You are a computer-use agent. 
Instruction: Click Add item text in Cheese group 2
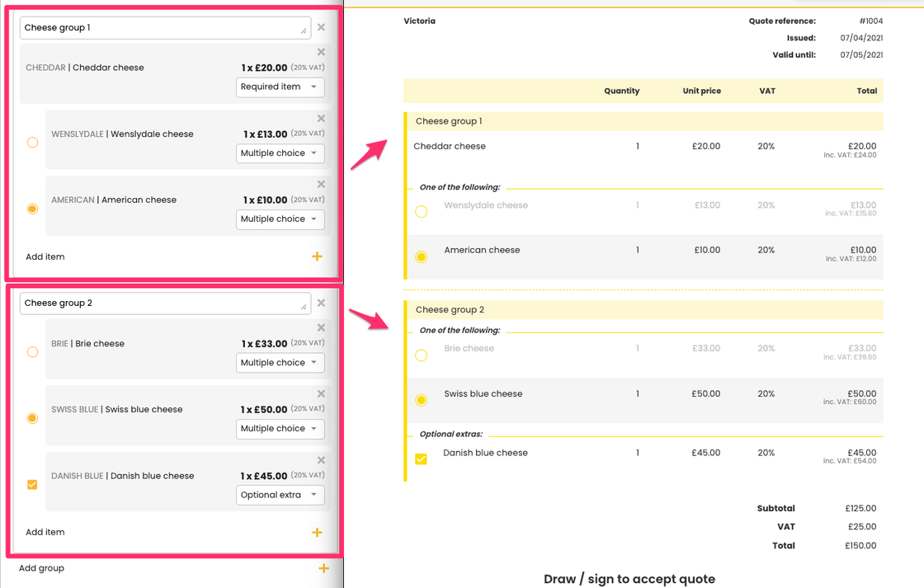click(x=45, y=532)
